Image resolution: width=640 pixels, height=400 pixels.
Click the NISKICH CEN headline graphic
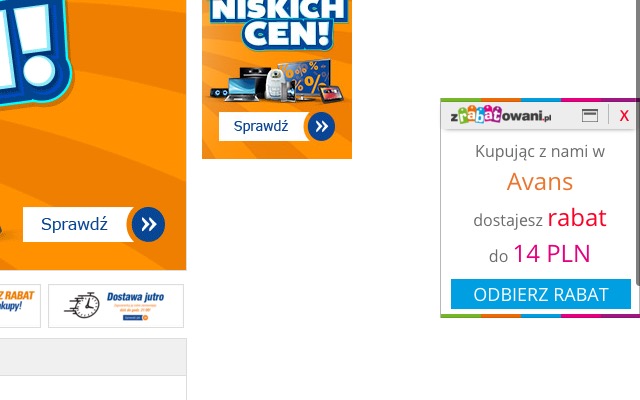[x=279, y=24]
